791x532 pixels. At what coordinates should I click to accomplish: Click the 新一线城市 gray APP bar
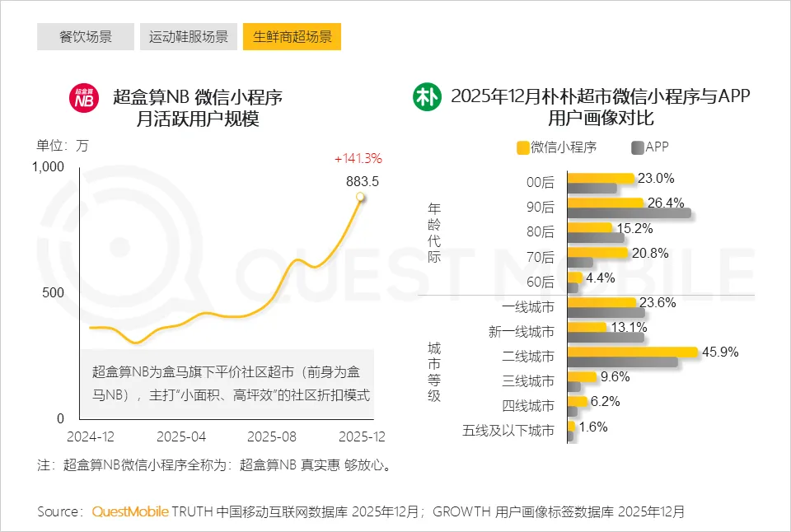click(x=606, y=337)
